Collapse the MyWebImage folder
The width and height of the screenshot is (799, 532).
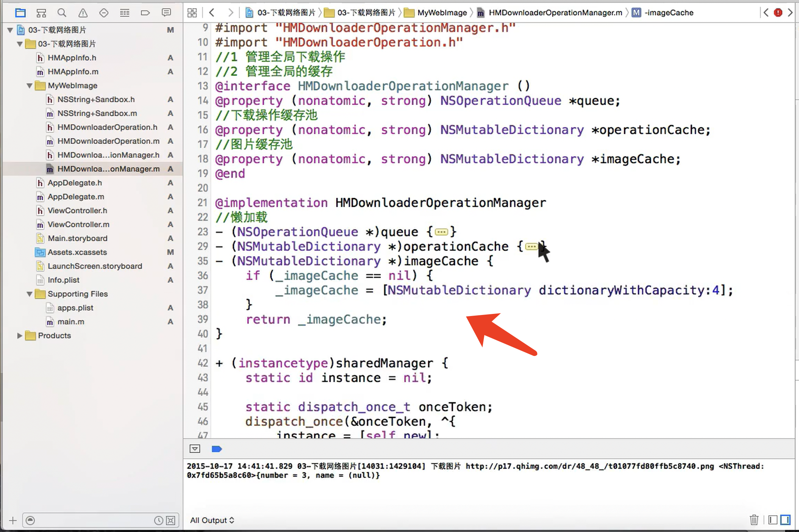[30, 86]
